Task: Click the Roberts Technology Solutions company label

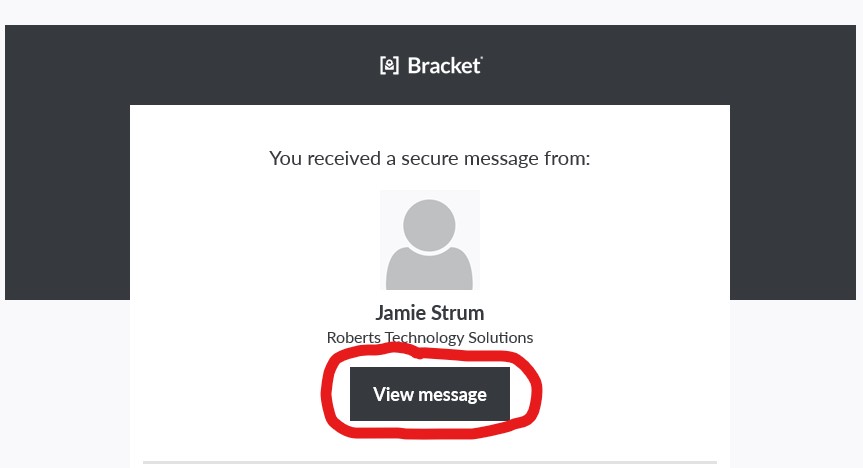Action: [430, 338]
